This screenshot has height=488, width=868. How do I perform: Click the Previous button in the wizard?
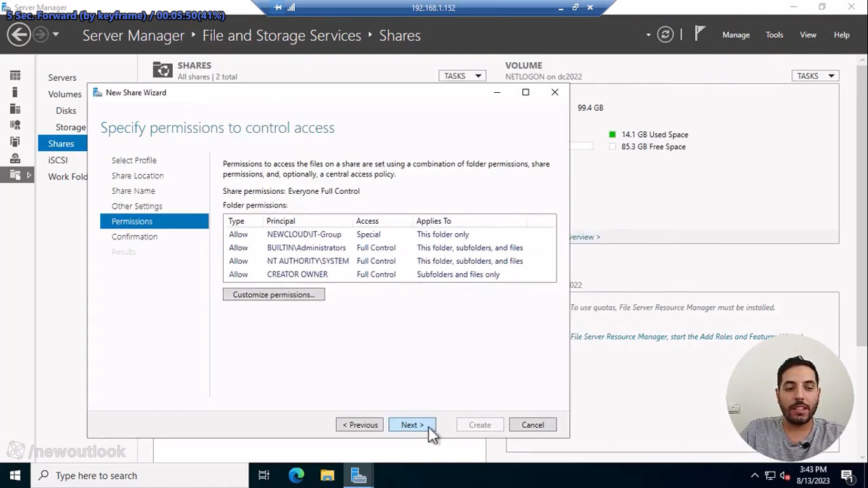click(360, 424)
